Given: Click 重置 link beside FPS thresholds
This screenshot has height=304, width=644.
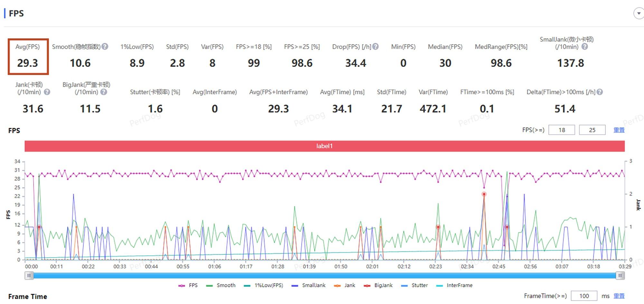Looking at the screenshot, I should [619, 130].
